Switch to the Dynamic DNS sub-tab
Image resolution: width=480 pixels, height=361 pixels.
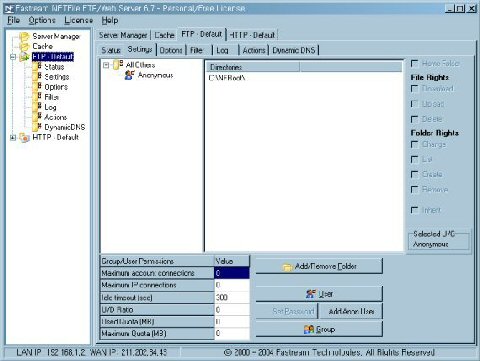[294, 50]
